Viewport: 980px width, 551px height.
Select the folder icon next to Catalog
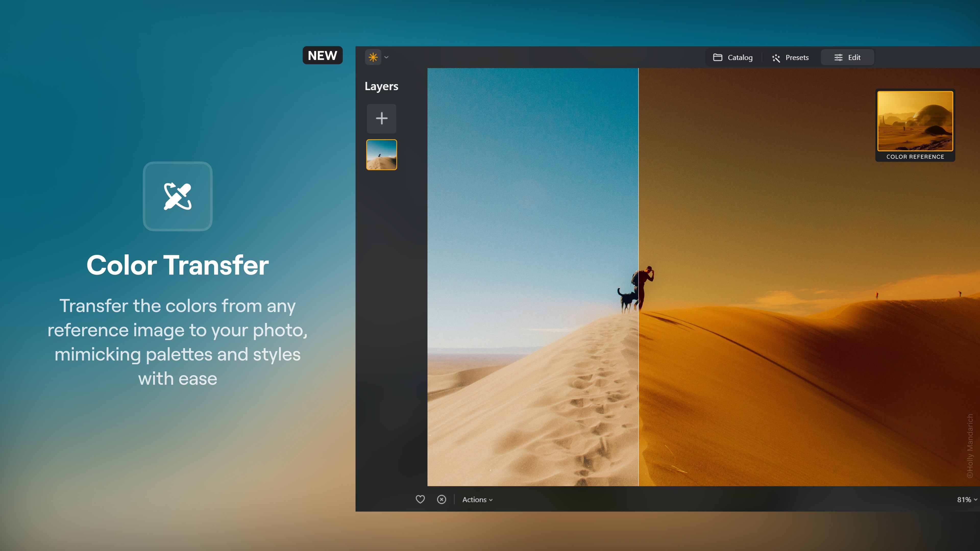pyautogui.click(x=717, y=57)
